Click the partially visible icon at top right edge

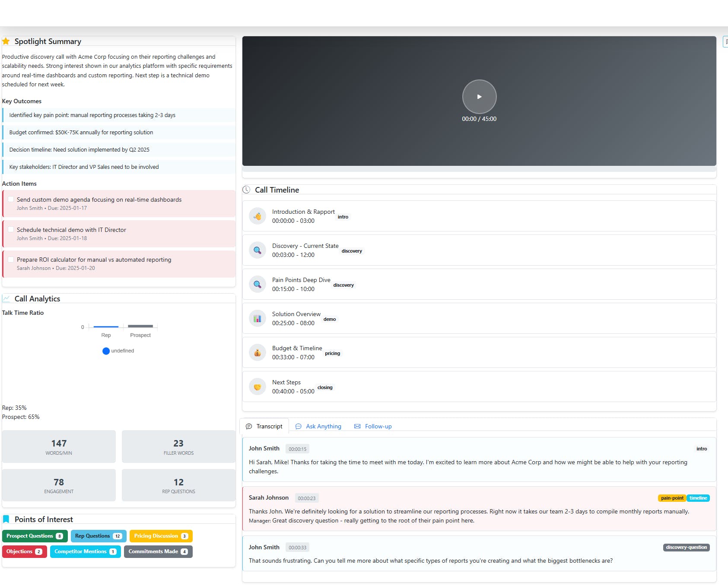click(725, 42)
